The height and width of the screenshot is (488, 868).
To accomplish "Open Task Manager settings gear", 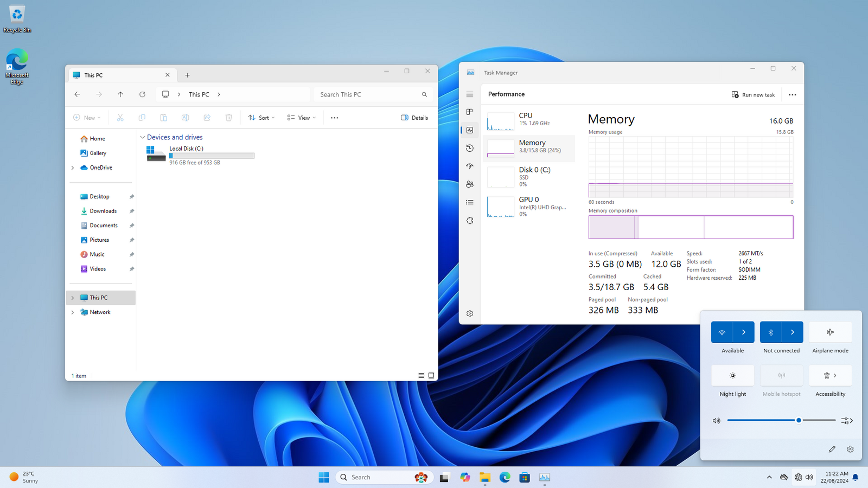I will click(470, 313).
